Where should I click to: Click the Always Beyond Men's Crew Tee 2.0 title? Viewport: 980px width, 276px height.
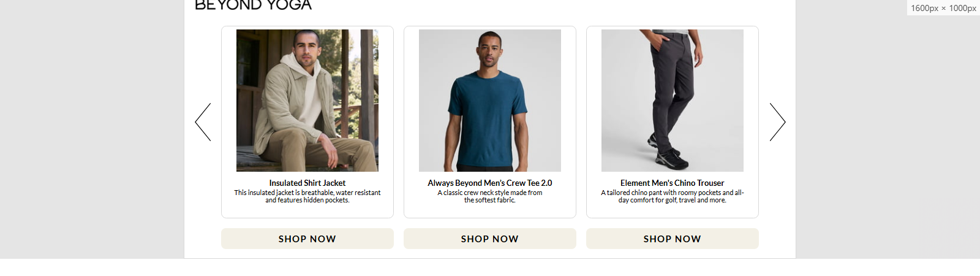[x=490, y=183]
